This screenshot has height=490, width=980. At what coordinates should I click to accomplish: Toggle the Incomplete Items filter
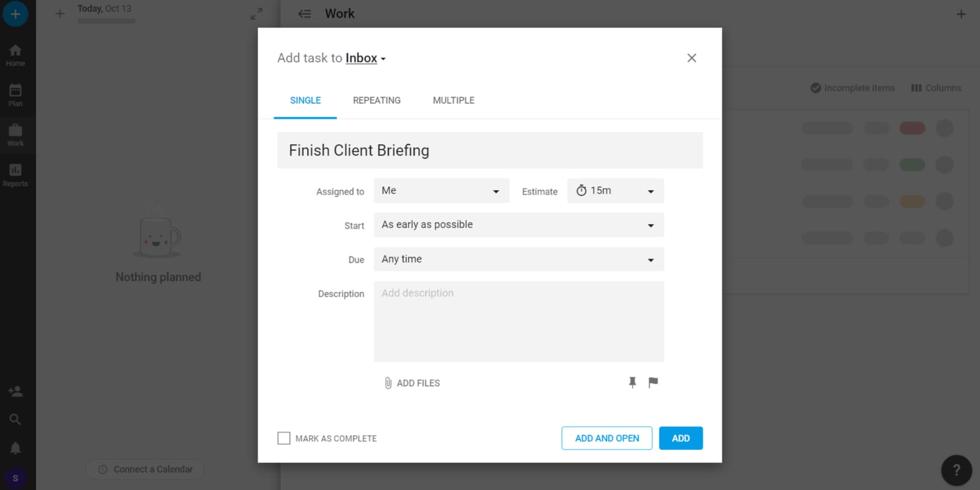853,88
